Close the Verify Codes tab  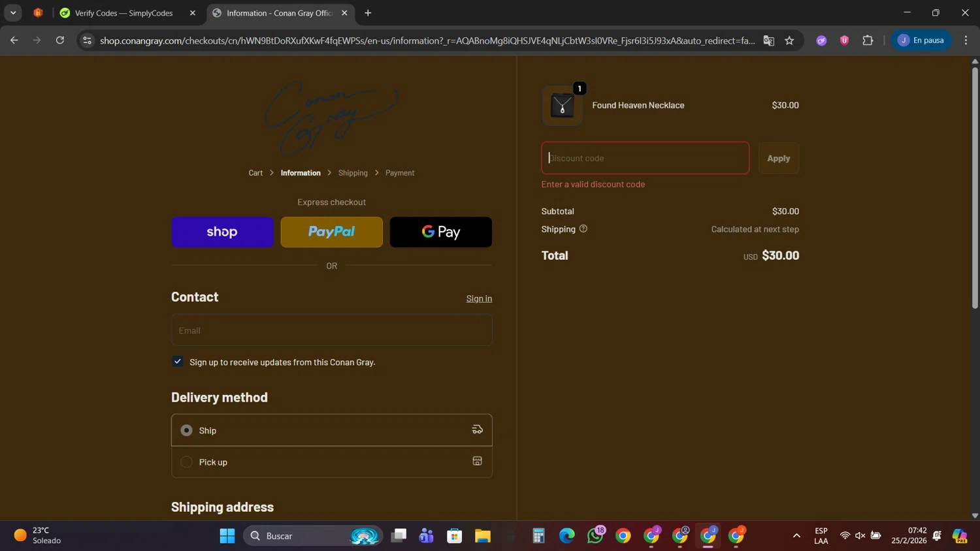click(193, 13)
